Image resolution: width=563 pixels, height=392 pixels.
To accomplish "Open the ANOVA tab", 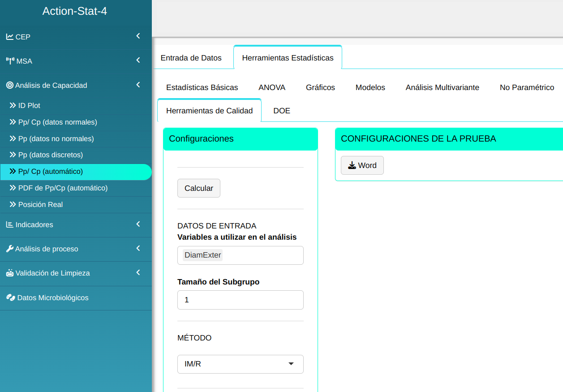I will [x=272, y=87].
